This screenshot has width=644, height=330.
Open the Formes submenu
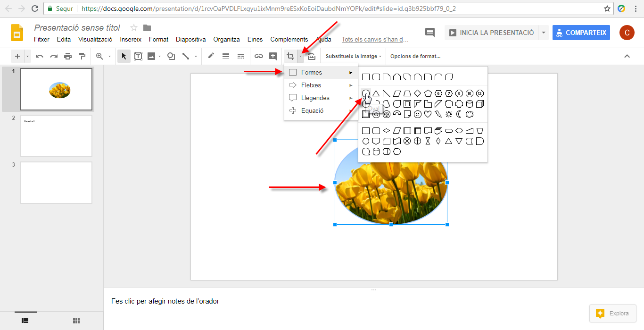(x=321, y=72)
